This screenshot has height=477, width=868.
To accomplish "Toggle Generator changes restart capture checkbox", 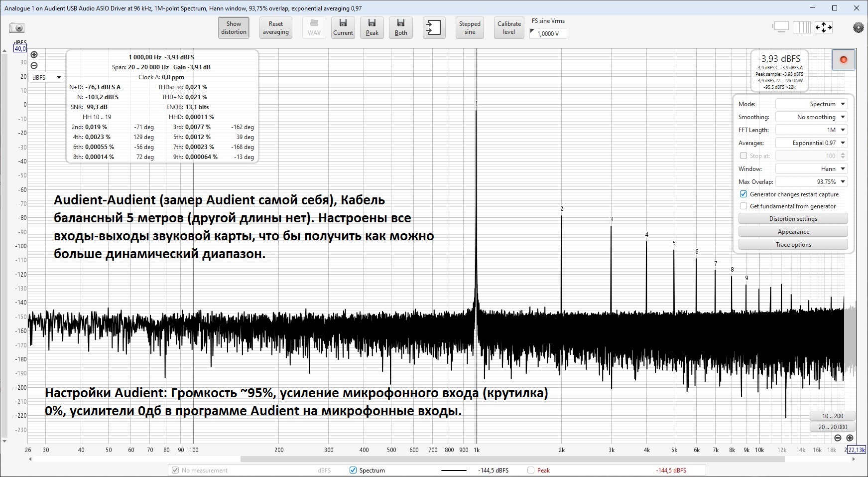I will coord(744,194).
